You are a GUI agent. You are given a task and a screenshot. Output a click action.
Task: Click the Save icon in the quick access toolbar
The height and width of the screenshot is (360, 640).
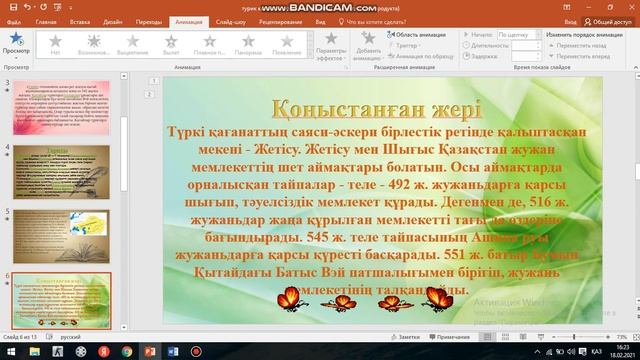[x=13, y=7]
